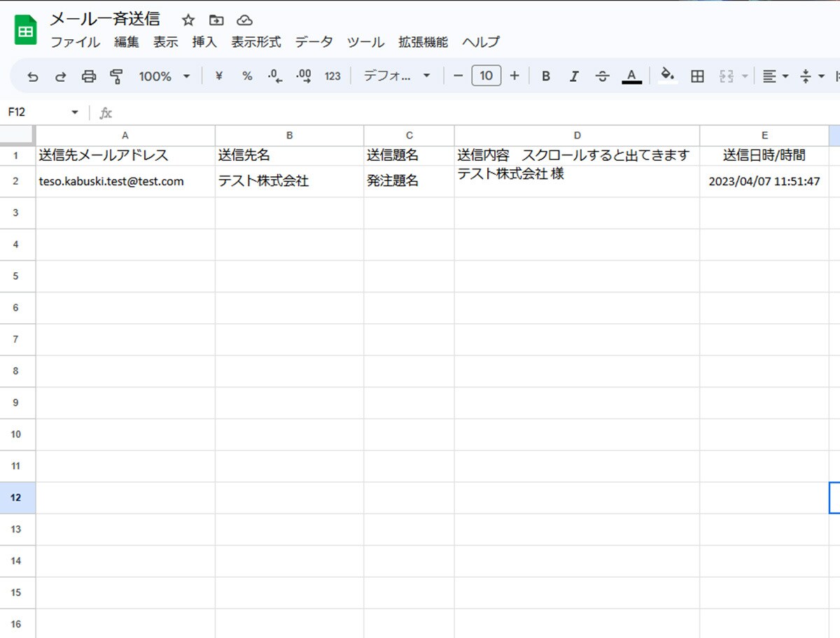This screenshot has height=638, width=840.
Task: Redo the last undone action
Action: (61, 76)
